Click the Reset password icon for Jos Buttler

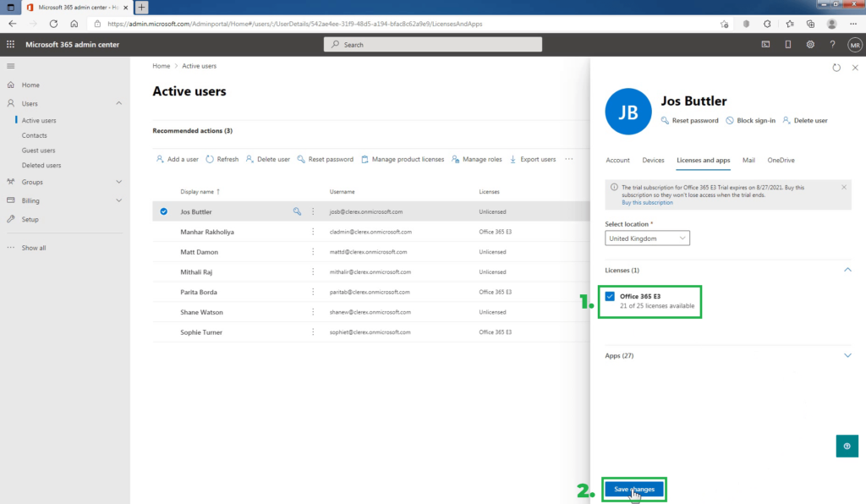click(665, 120)
